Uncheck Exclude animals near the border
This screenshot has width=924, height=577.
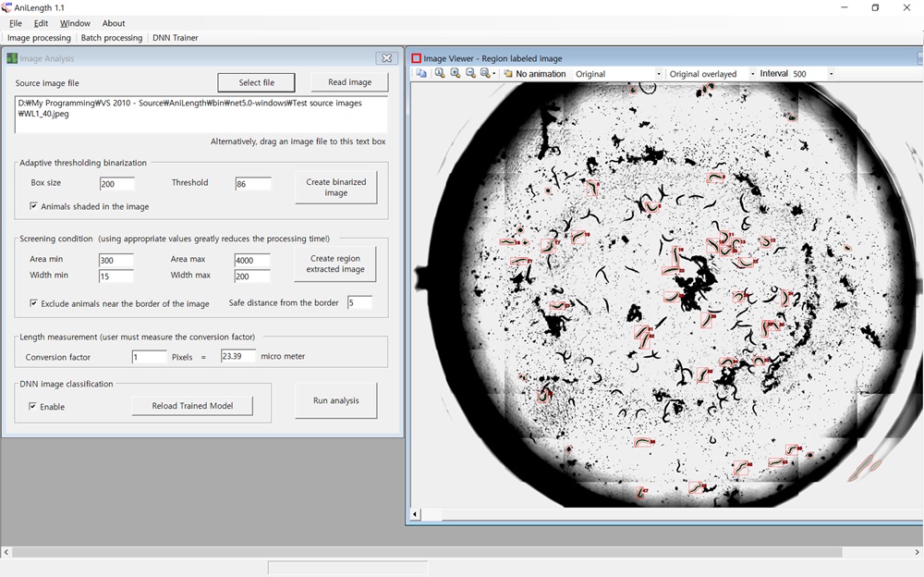point(34,303)
